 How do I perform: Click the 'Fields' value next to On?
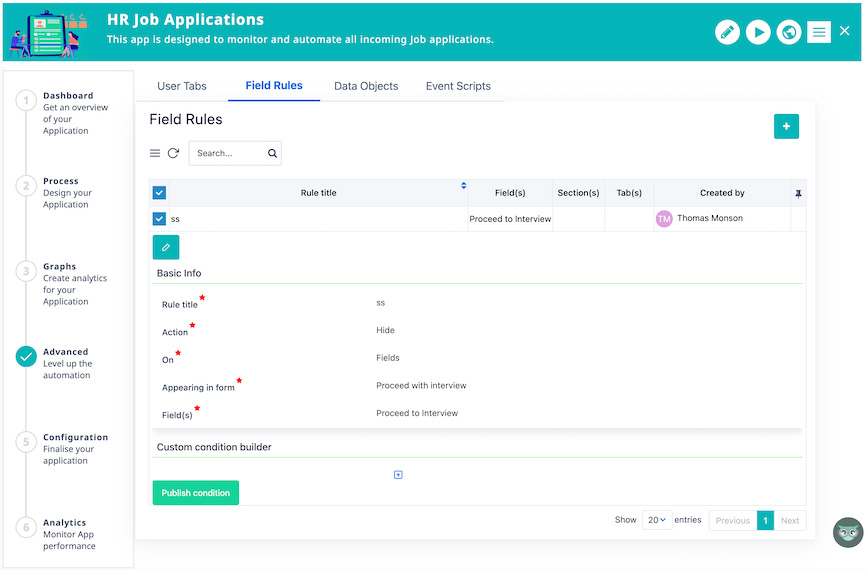(388, 358)
